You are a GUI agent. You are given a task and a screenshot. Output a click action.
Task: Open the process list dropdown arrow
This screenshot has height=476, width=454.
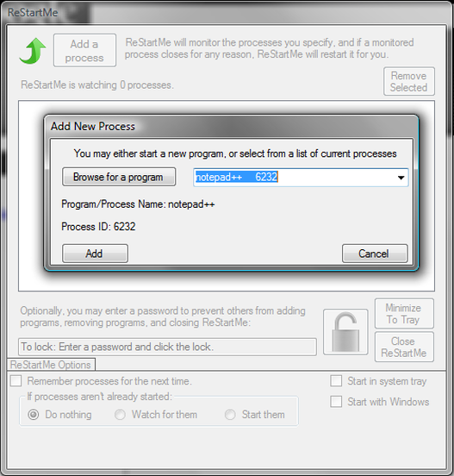point(401,178)
